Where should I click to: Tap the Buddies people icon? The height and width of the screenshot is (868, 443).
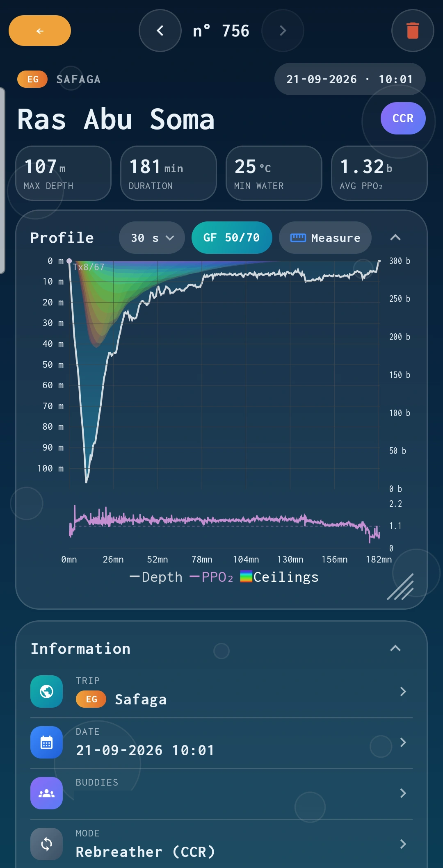(46, 793)
